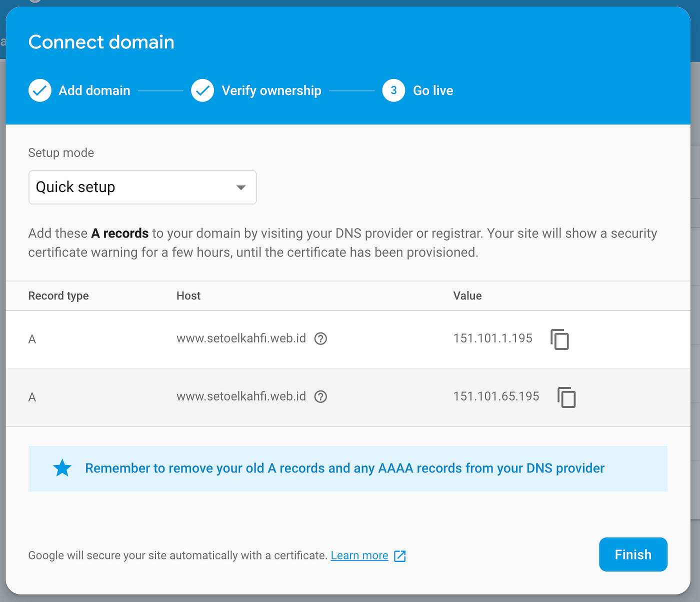Click the external link icon after Learn more
Screen dimensions: 700x602
pos(399,555)
